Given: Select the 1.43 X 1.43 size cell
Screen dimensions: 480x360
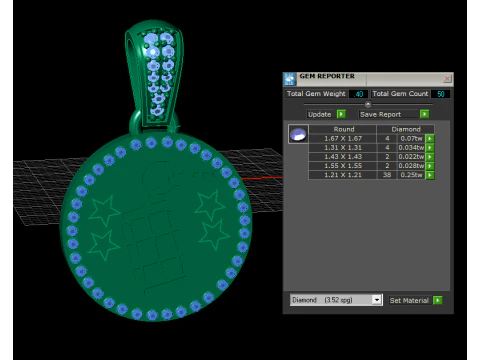Looking at the screenshot, I should (343, 157).
